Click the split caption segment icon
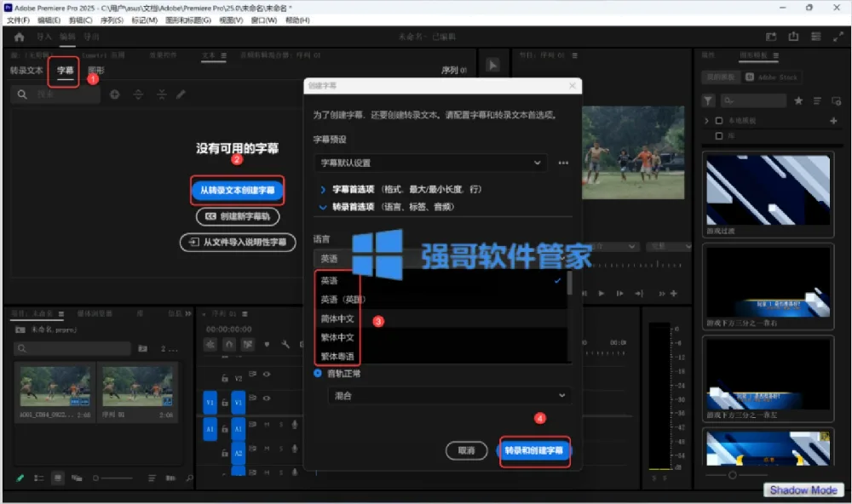The height and width of the screenshot is (504, 852). coord(139,94)
